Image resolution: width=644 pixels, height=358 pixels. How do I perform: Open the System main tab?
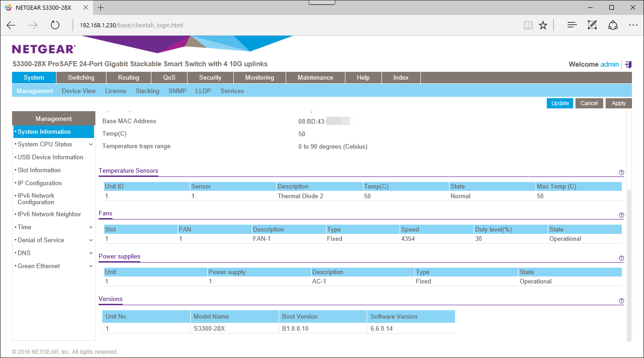coord(34,78)
